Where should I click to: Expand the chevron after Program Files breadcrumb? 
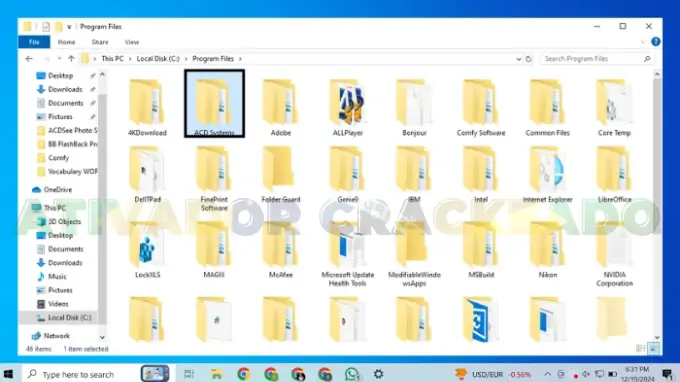tap(240, 59)
